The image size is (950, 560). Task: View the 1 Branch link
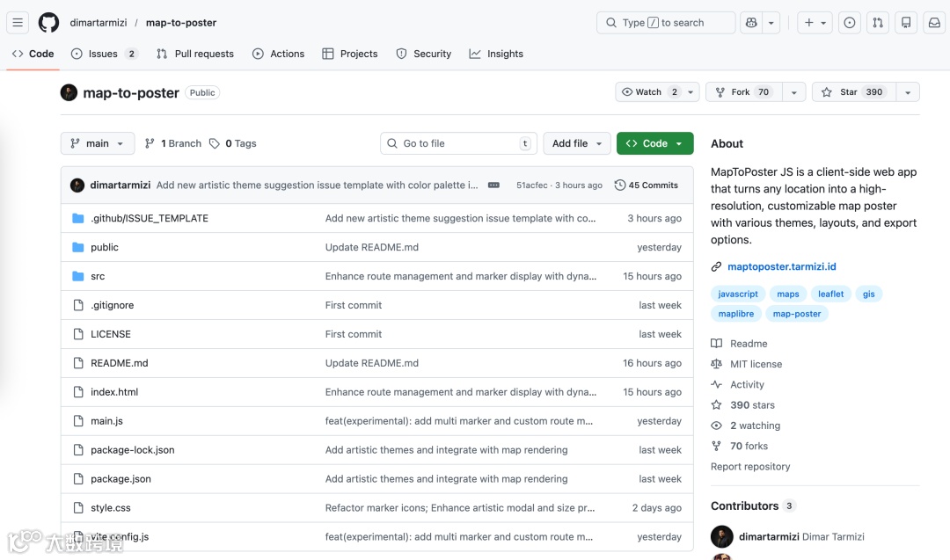point(172,143)
